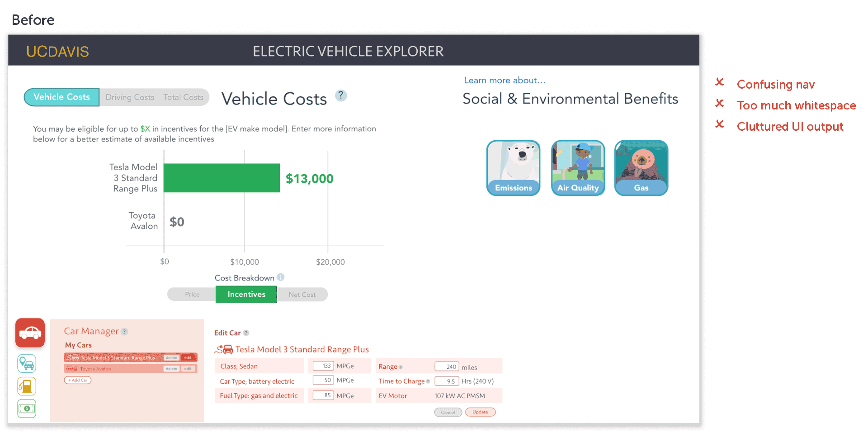The width and height of the screenshot is (868, 437).
Task: Click the $13,000 value label
Action: [310, 179]
